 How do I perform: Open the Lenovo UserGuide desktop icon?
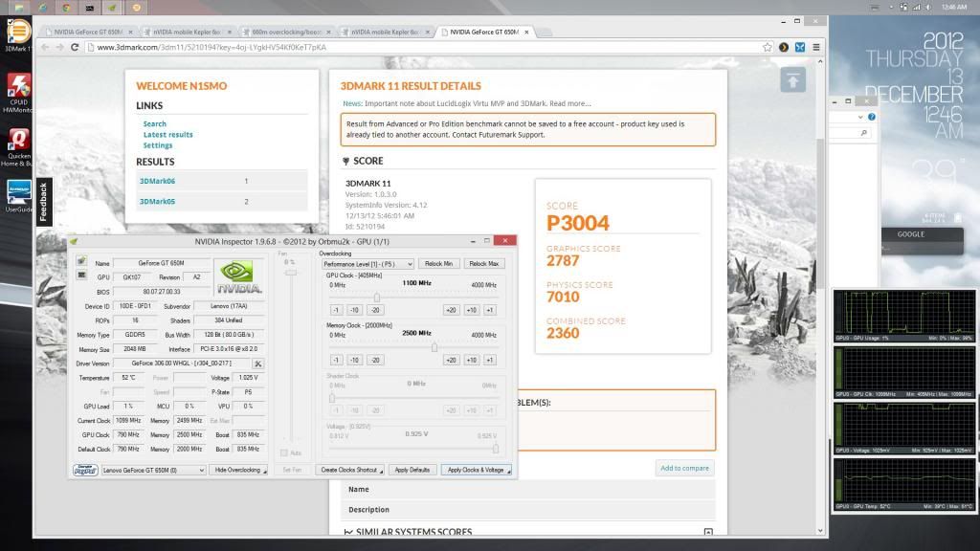tap(18, 196)
